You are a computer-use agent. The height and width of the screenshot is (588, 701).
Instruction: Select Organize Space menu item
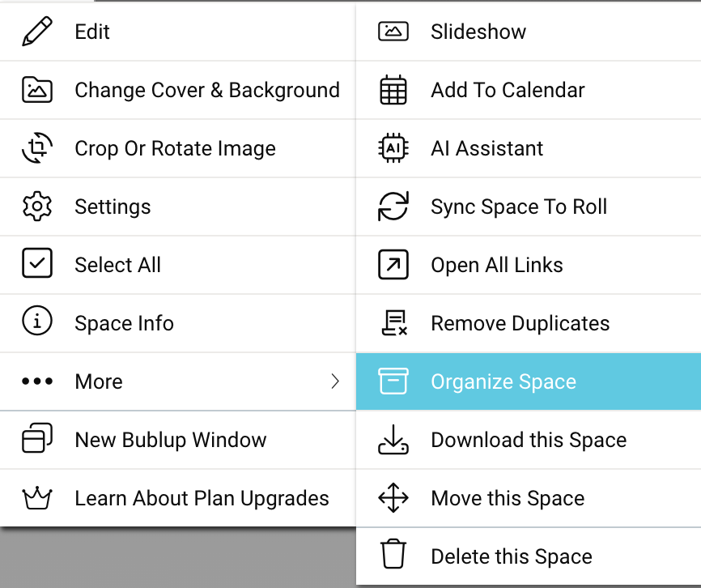[x=503, y=381]
